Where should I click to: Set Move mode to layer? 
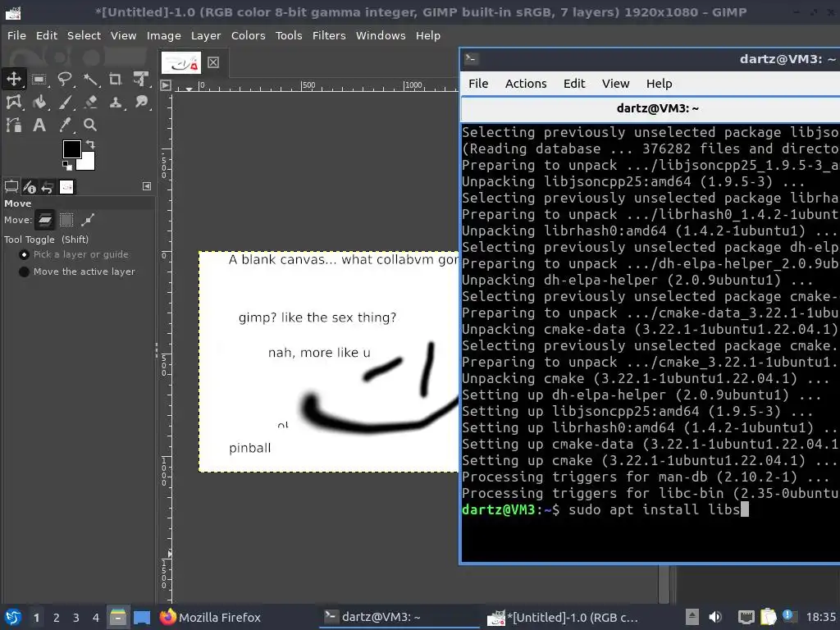point(45,220)
